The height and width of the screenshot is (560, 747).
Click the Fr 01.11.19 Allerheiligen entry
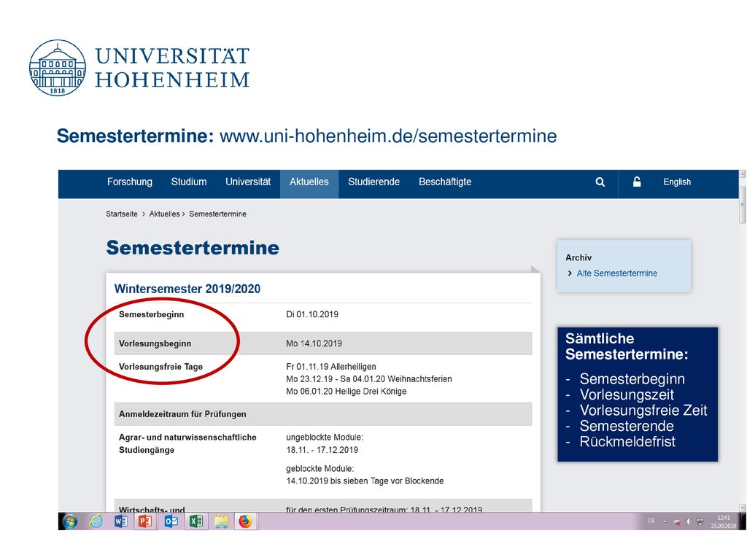point(331,367)
